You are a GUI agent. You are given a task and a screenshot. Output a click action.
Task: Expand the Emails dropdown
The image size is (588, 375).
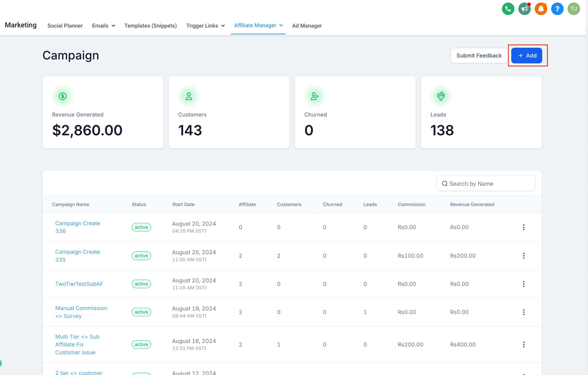tap(103, 26)
